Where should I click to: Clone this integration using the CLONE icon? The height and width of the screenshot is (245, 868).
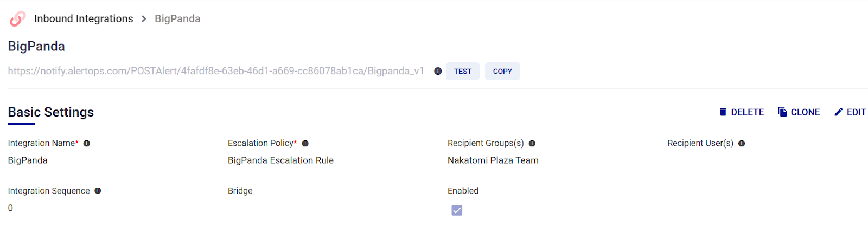(x=782, y=112)
